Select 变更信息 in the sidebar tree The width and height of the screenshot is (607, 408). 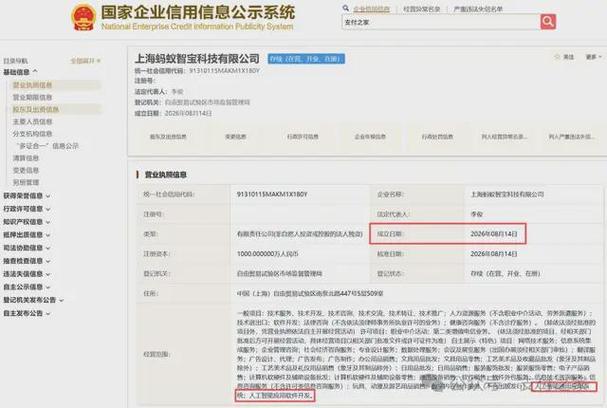(26, 170)
